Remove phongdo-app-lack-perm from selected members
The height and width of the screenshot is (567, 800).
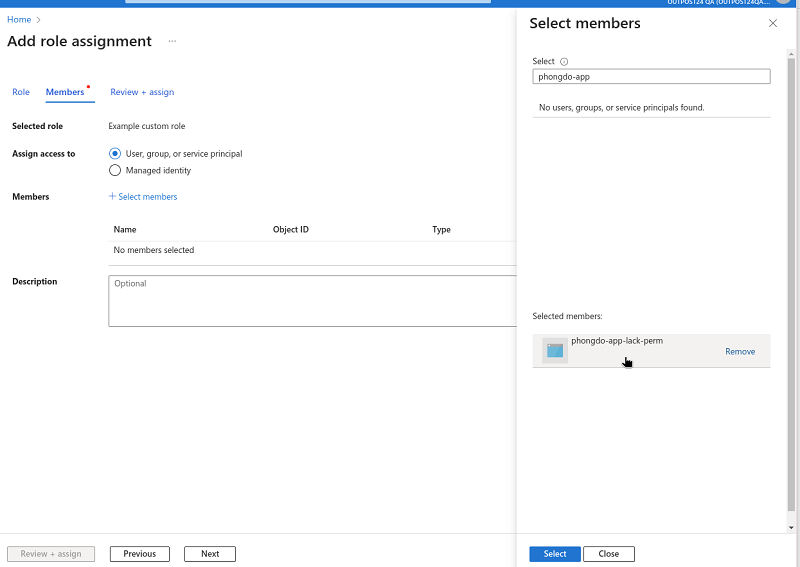pyautogui.click(x=740, y=352)
